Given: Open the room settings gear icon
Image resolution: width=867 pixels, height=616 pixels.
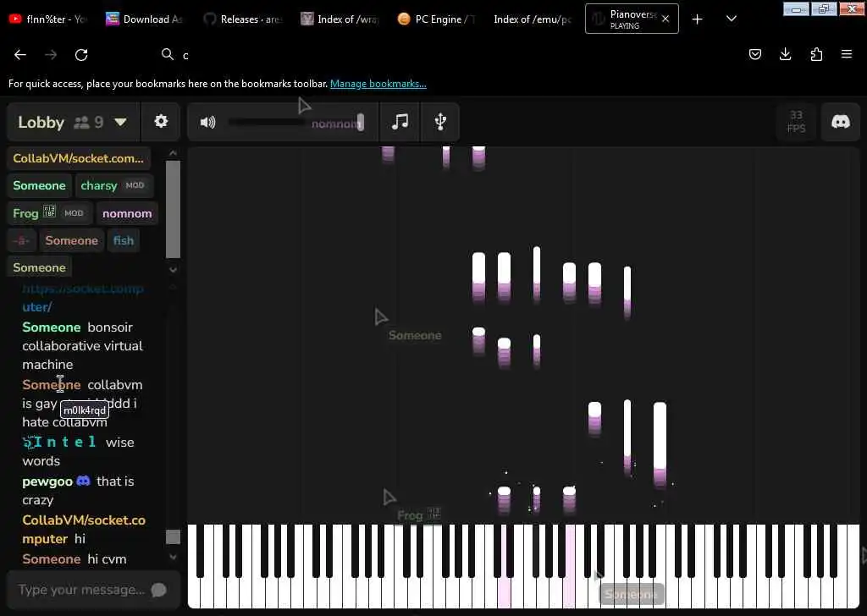Looking at the screenshot, I should (160, 121).
